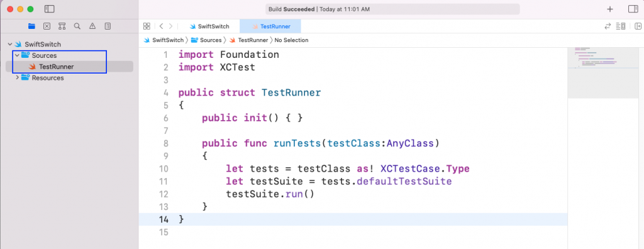Open the Find navigator magnifier
Viewport: 644px width, 249px height.
77,26
